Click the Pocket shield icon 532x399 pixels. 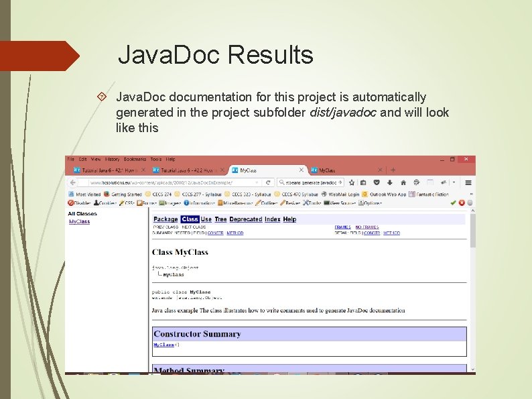coord(377,182)
